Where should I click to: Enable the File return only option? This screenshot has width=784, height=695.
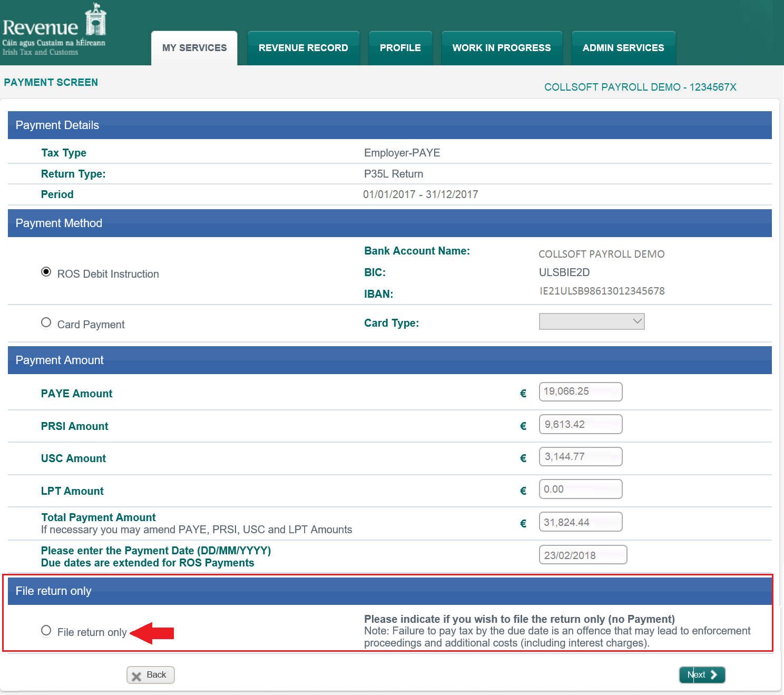tap(46, 631)
